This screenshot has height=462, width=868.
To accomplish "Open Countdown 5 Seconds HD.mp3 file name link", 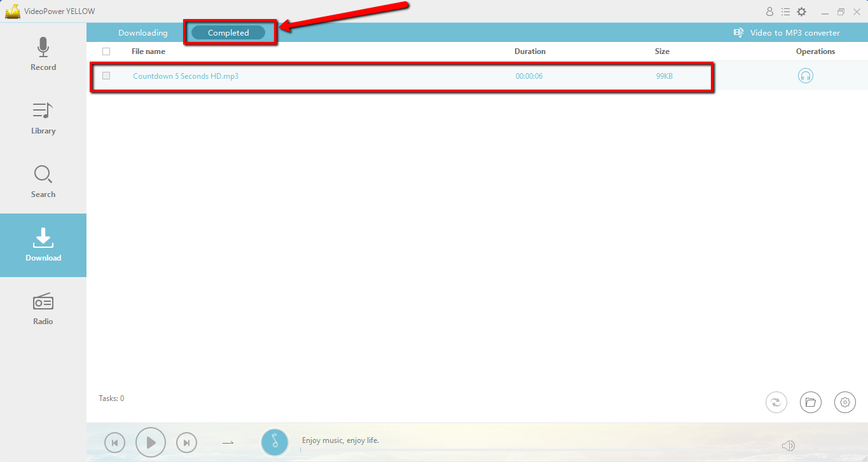I will (186, 75).
